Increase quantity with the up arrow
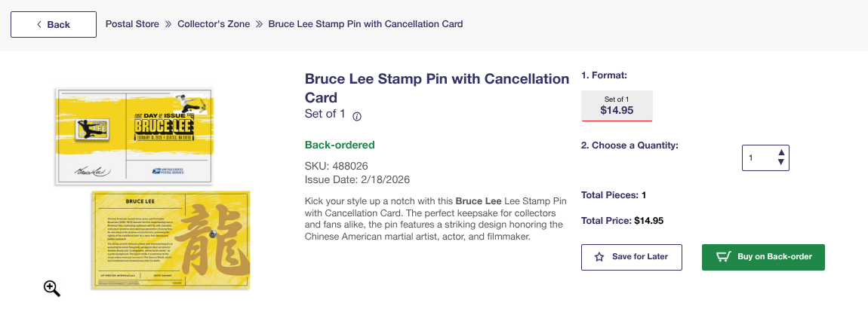The width and height of the screenshot is (868, 309). (781, 151)
